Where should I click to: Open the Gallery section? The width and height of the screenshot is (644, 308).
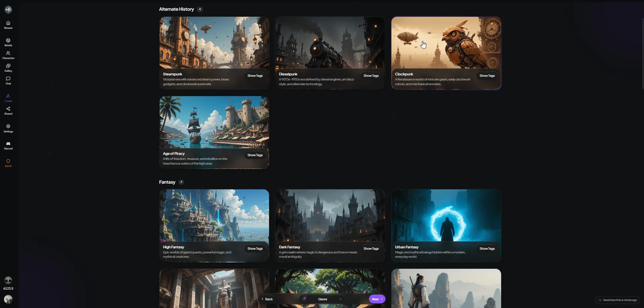tap(8, 68)
